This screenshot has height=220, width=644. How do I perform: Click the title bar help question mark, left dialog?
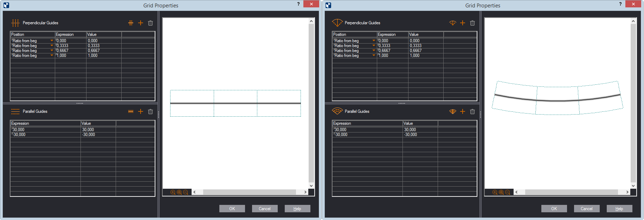coord(298,4)
